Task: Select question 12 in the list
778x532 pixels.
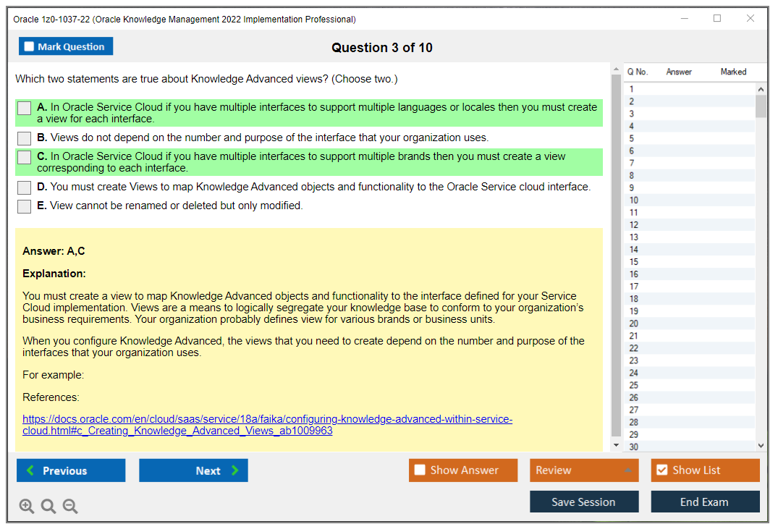Action: (x=690, y=225)
